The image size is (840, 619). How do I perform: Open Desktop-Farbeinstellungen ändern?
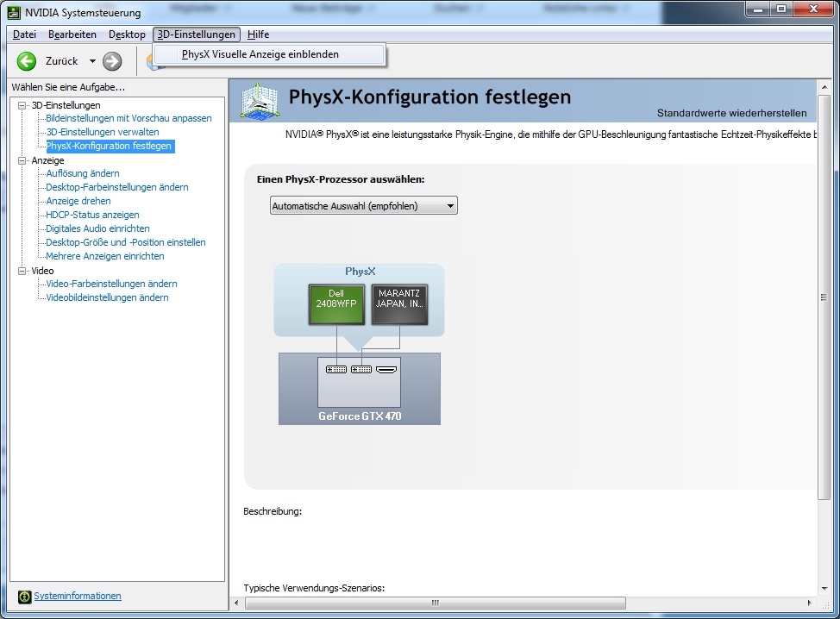[116, 187]
